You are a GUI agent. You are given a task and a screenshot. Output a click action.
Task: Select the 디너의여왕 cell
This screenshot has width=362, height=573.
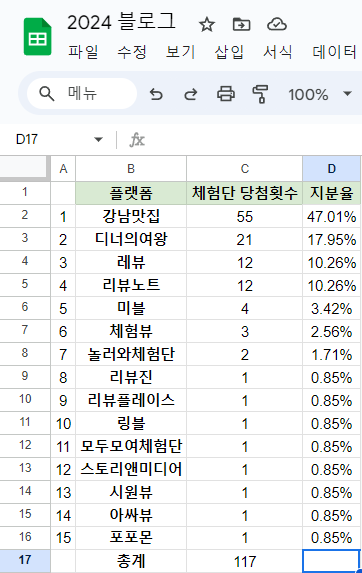131,239
